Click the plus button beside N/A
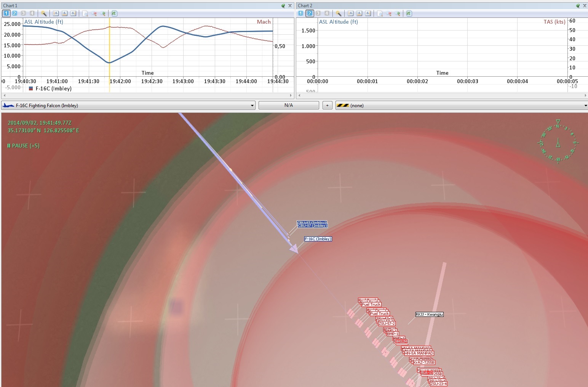The image size is (588, 387). click(x=327, y=105)
